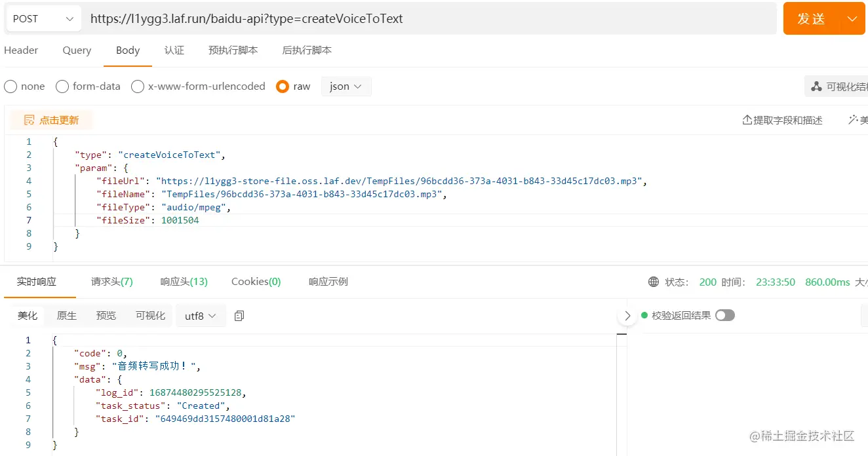Click the beautify magic wand icon

click(x=853, y=120)
